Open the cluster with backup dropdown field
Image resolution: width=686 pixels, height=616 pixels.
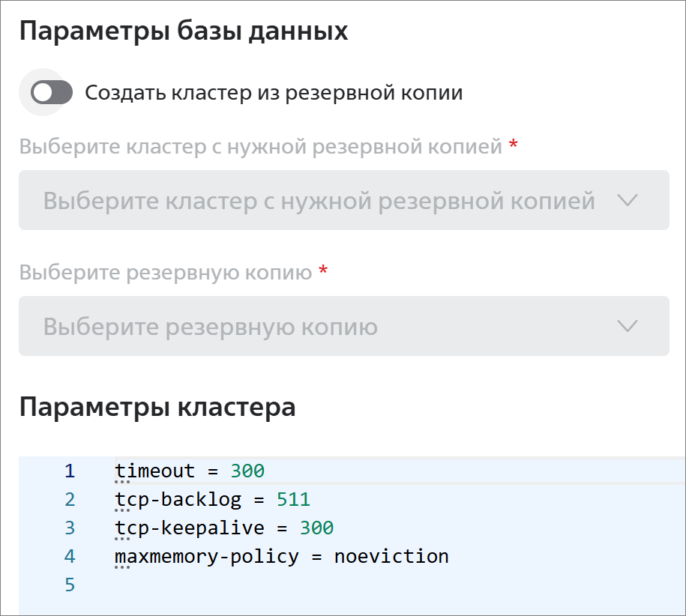tap(344, 200)
